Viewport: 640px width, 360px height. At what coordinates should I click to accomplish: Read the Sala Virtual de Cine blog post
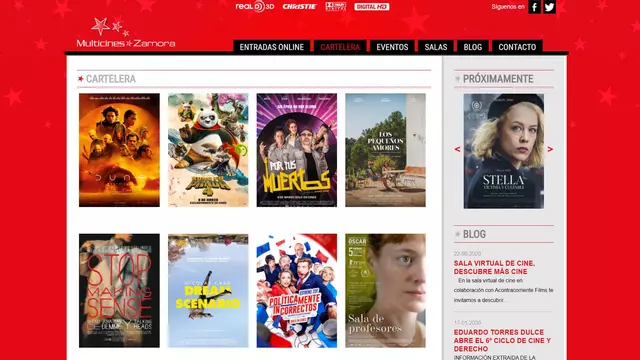point(494,267)
